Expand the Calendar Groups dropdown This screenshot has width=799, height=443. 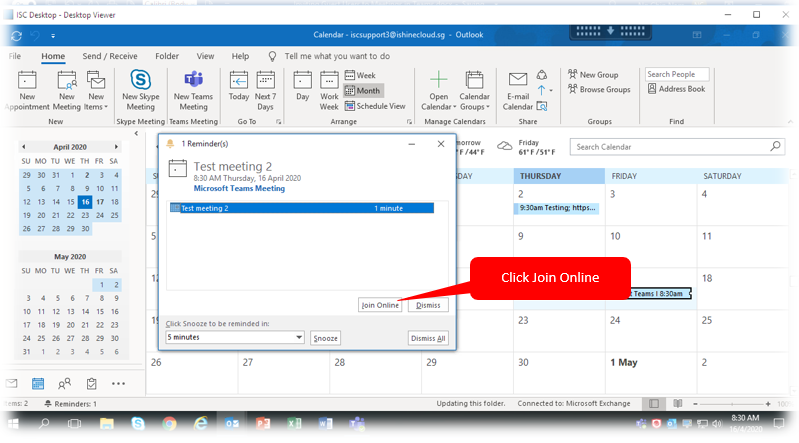point(474,91)
